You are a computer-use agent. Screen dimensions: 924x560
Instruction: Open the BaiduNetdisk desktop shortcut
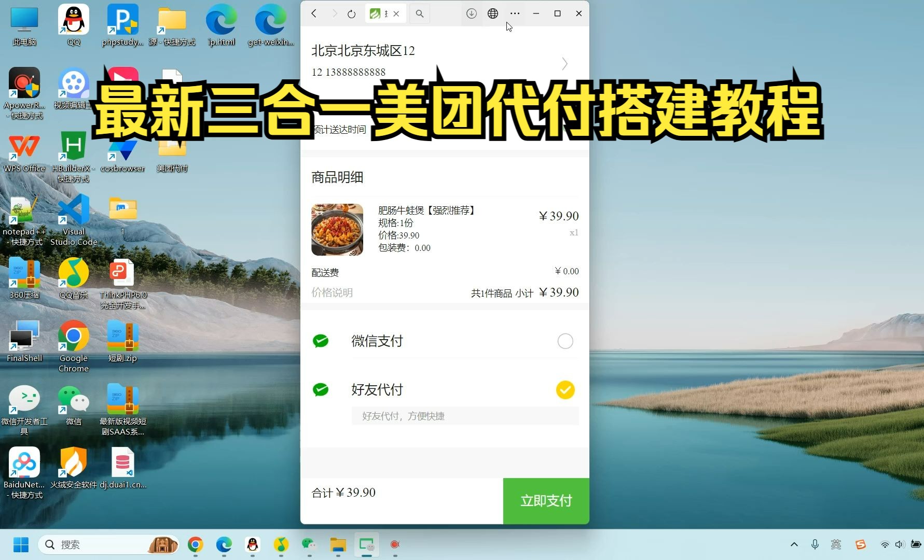(x=24, y=473)
